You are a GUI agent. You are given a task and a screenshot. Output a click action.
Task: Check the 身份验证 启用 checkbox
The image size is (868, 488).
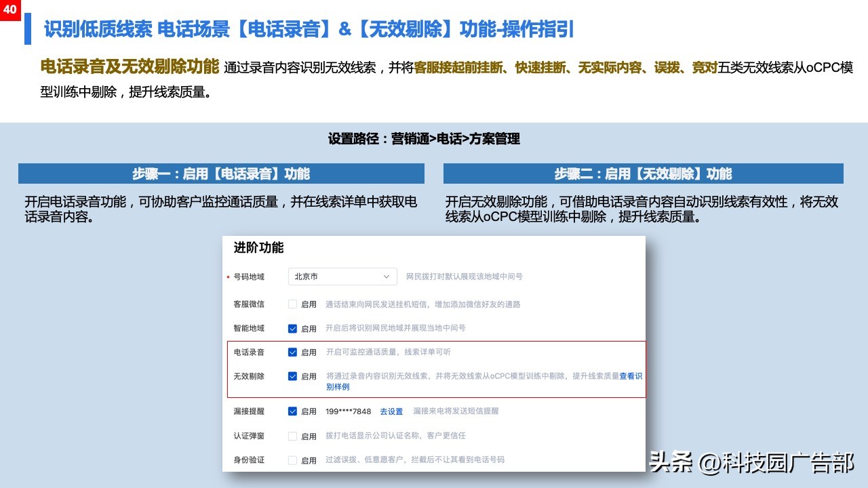tap(292, 460)
